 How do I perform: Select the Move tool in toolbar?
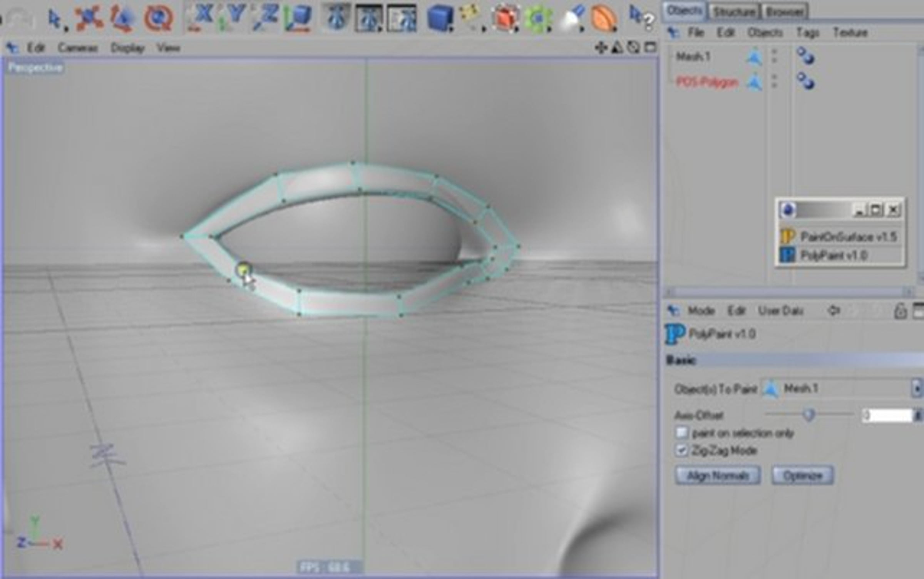[89, 18]
